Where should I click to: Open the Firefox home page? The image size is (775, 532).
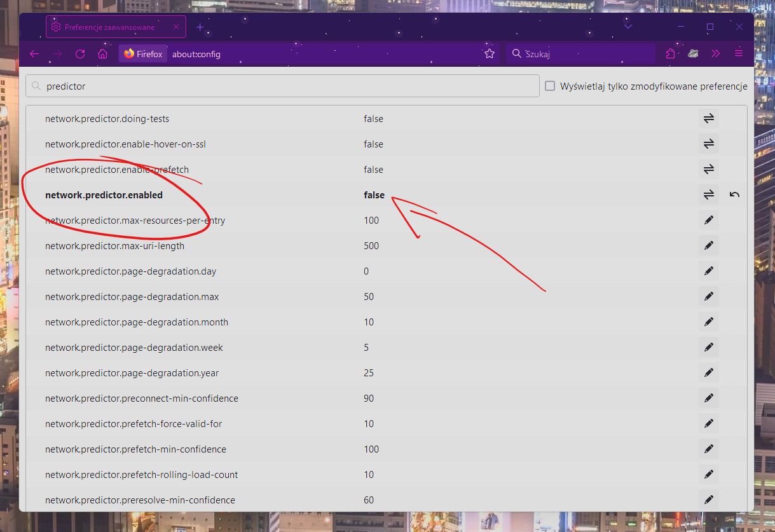pos(102,54)
